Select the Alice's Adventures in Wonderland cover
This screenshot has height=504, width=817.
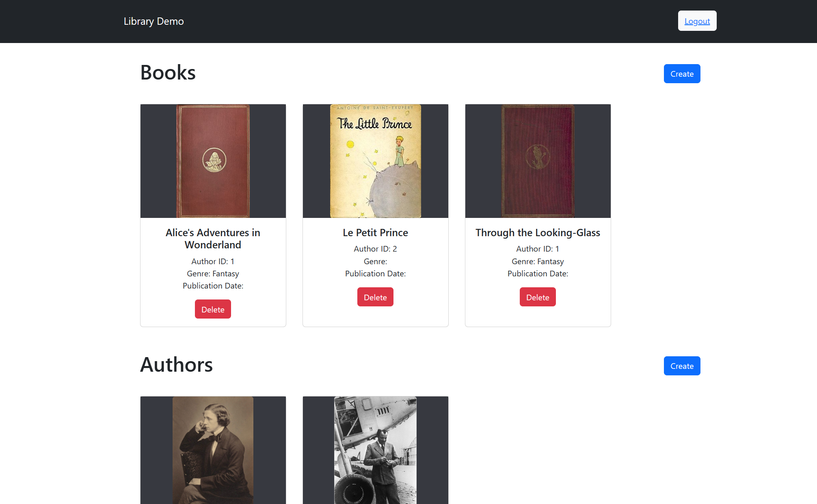click(213, 161)
